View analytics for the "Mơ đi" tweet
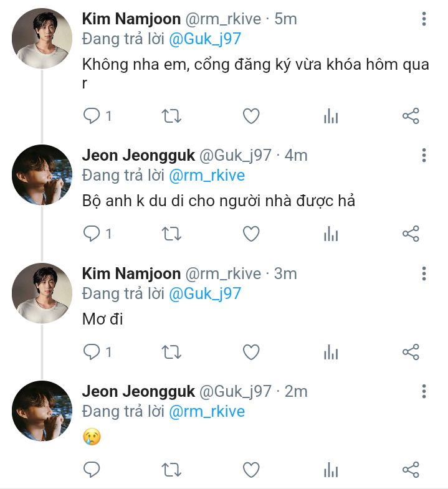Screen dimensions: 448x489 tap(331, 352)
